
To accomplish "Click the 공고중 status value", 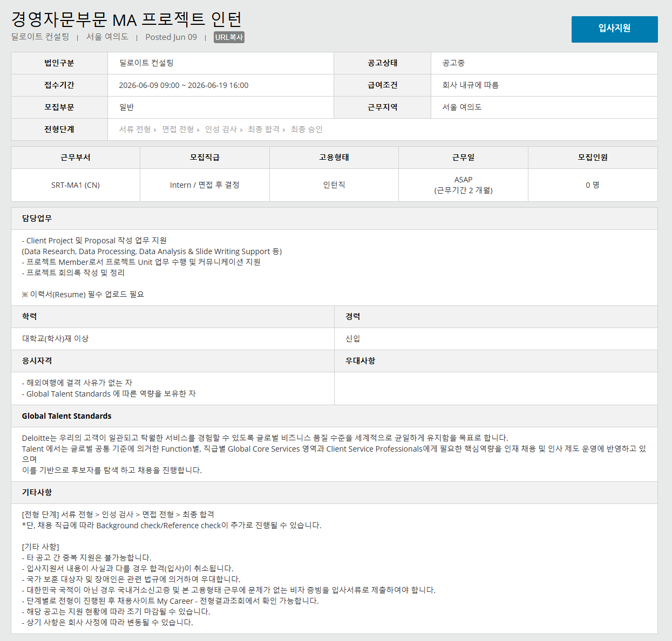I will tap(453, 63).
